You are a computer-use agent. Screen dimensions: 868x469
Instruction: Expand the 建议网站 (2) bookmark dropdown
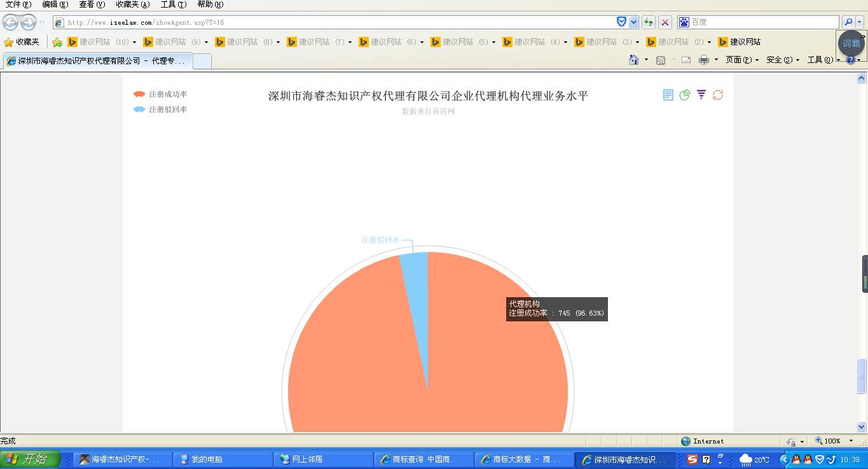[x=709, y=43]
